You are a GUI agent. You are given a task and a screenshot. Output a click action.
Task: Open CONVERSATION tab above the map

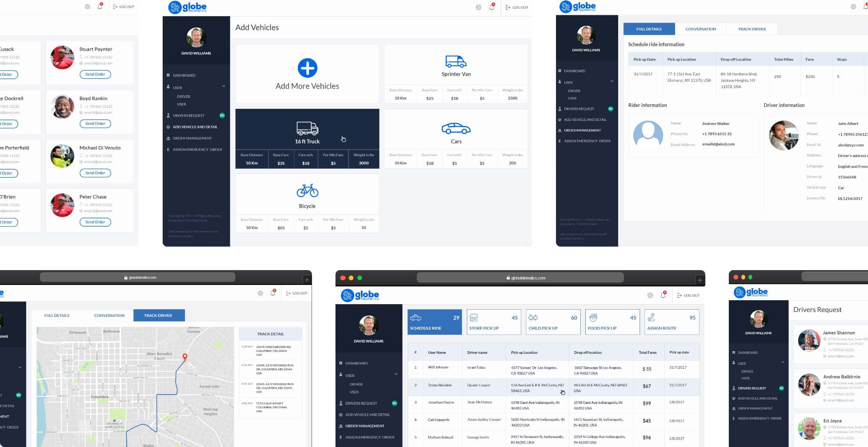(109, 315)
